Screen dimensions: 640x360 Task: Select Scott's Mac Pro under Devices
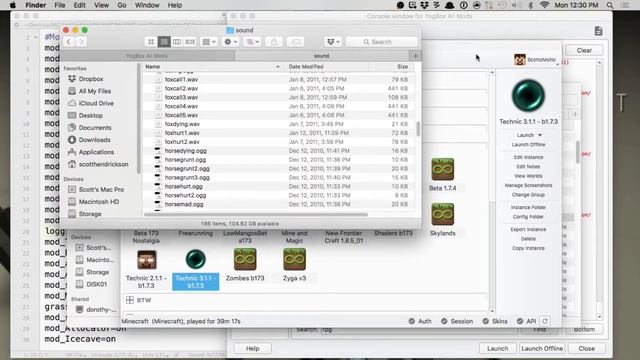[x=101, y=190]
